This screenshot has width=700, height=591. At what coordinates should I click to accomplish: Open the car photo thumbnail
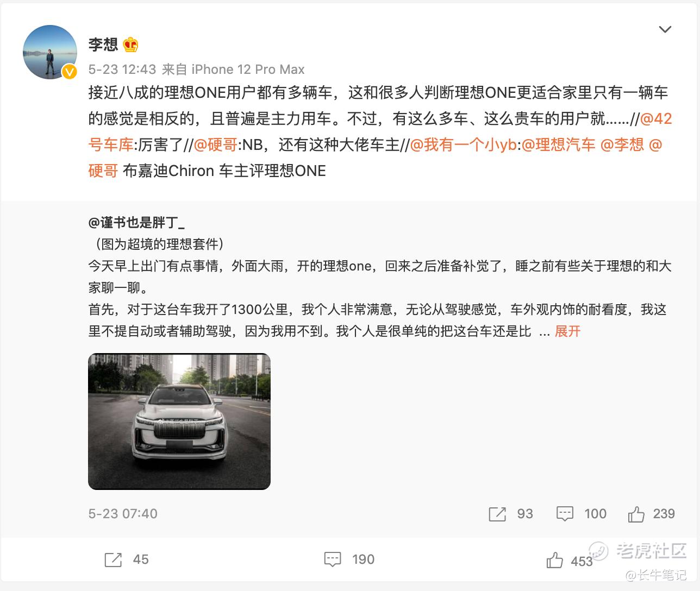pyautogui.click(x=179, y=422)
